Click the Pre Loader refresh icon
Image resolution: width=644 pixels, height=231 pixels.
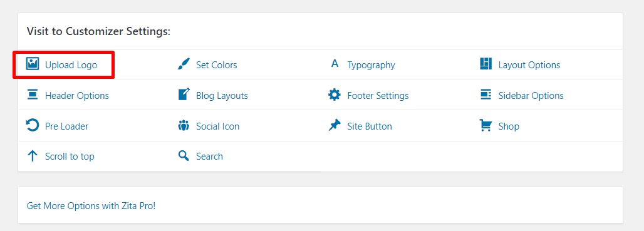(x=33, y=125)
